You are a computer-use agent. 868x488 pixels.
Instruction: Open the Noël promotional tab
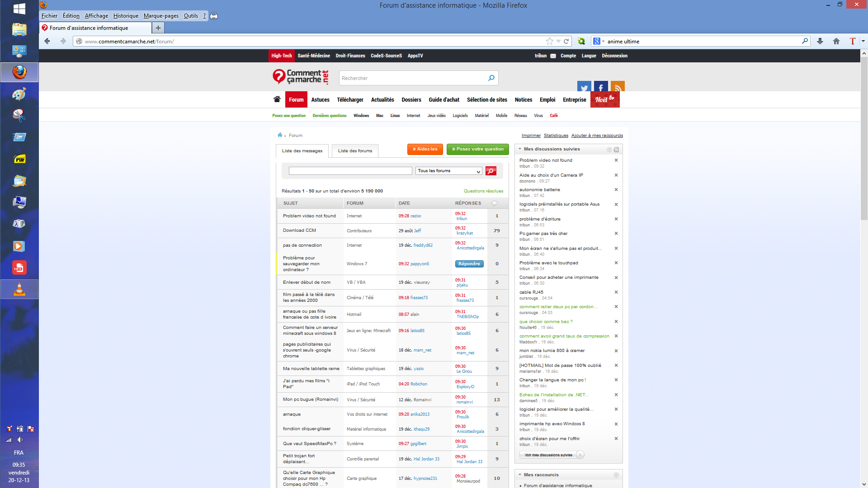pyautogui.click(x=605, y=100)
